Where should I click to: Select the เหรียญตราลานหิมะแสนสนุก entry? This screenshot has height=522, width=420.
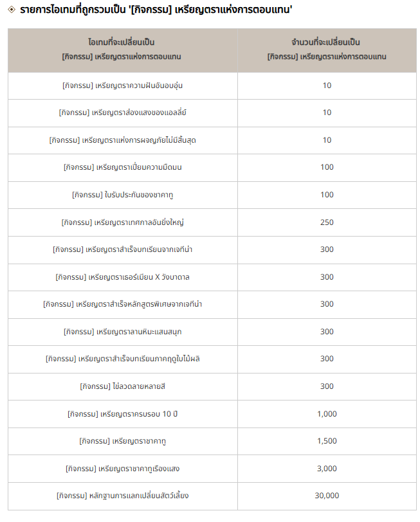pyautogui.click(x=123, y=332)
